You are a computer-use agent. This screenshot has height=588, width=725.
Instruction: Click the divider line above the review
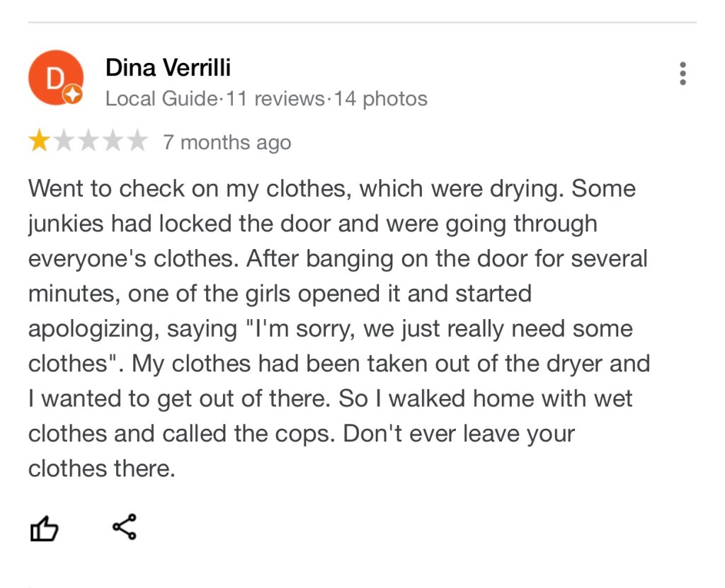[x=362, y=23]
